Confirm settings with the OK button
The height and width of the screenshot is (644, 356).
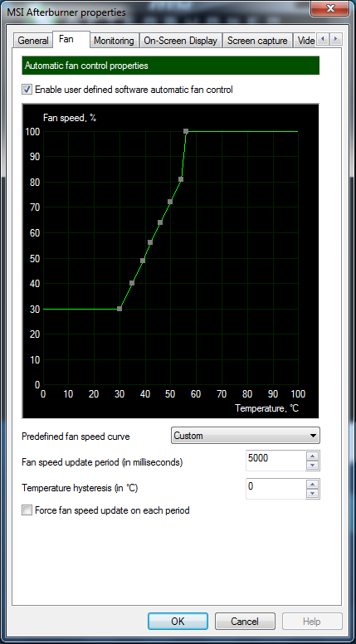click(x=178, y=622)
